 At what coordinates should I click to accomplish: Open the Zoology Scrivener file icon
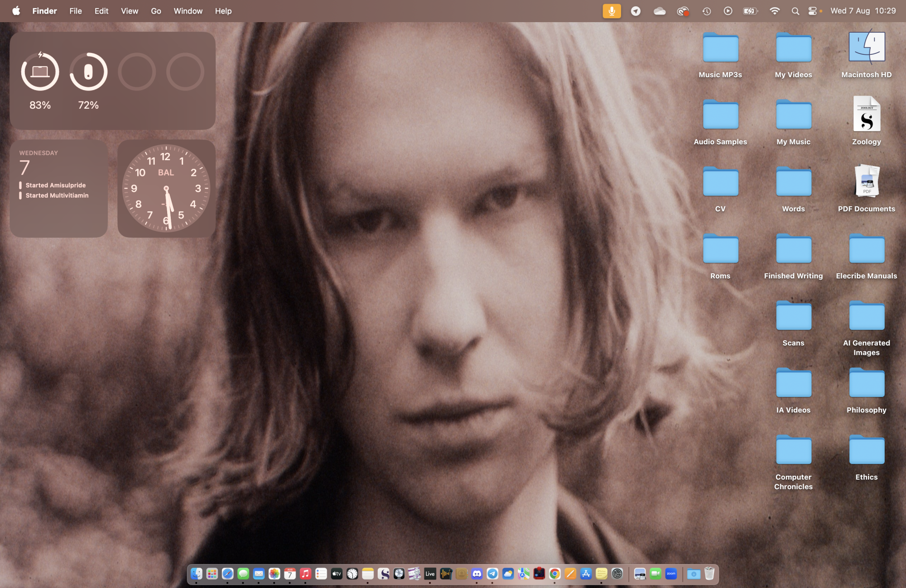click(x=866, y=115)
